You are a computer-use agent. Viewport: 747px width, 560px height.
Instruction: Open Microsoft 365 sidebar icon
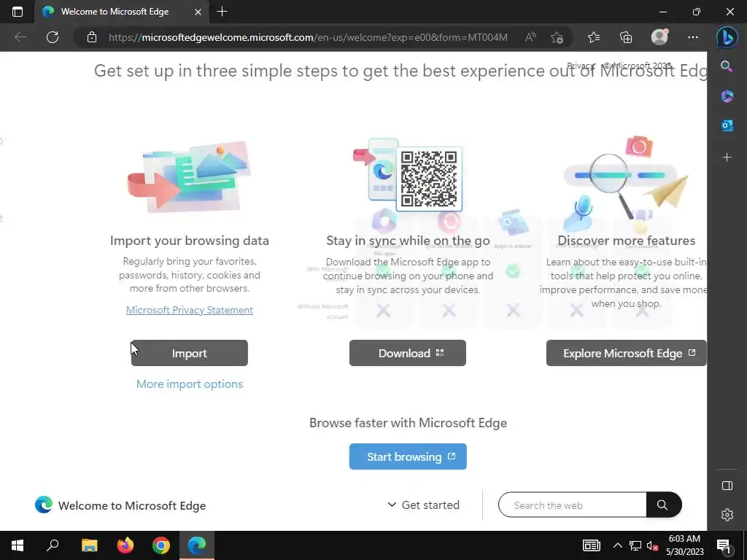coord(727,96)
